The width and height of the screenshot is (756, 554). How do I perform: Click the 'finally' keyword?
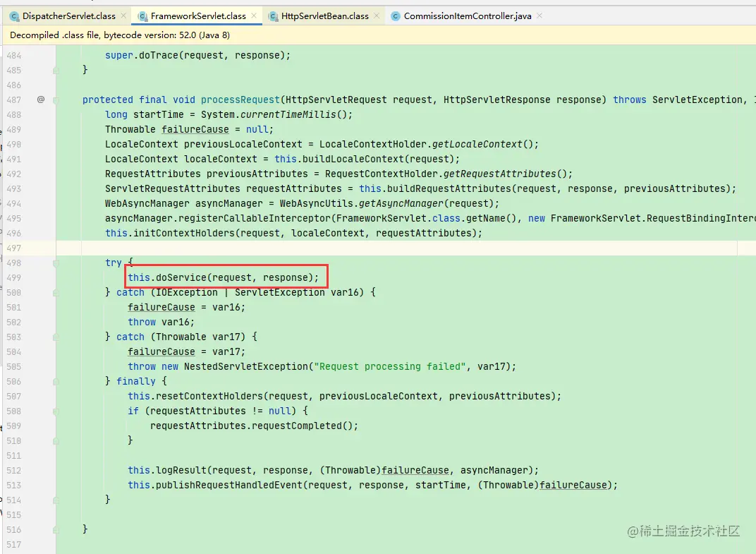135,382
